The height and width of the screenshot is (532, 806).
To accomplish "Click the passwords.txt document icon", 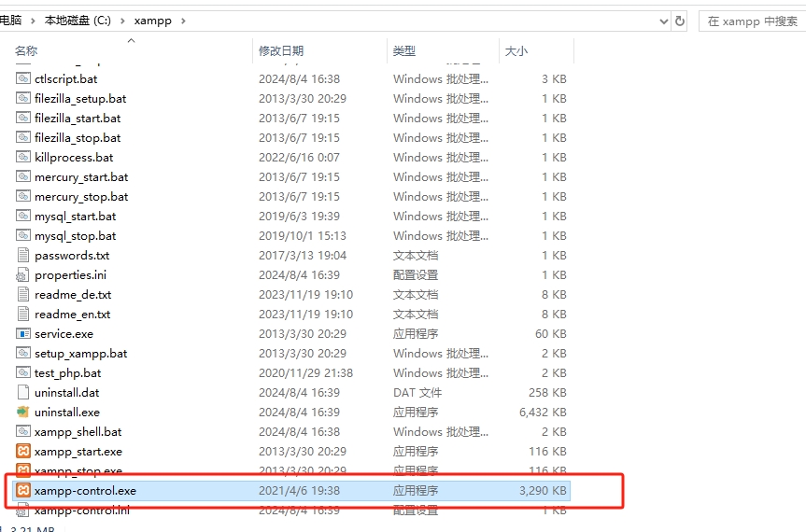I will click(x=23, y=255).
